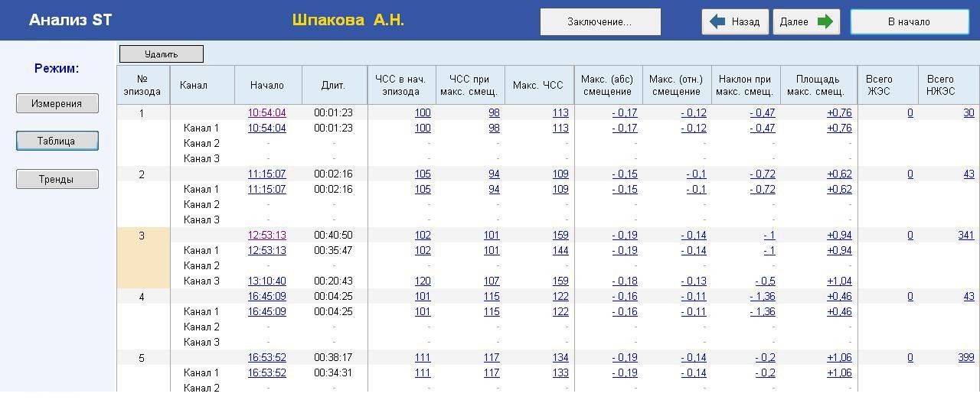Click Канал 1 max heart rate 144
980x413 pixels.
pyautogui.click(x=560, y=251)
